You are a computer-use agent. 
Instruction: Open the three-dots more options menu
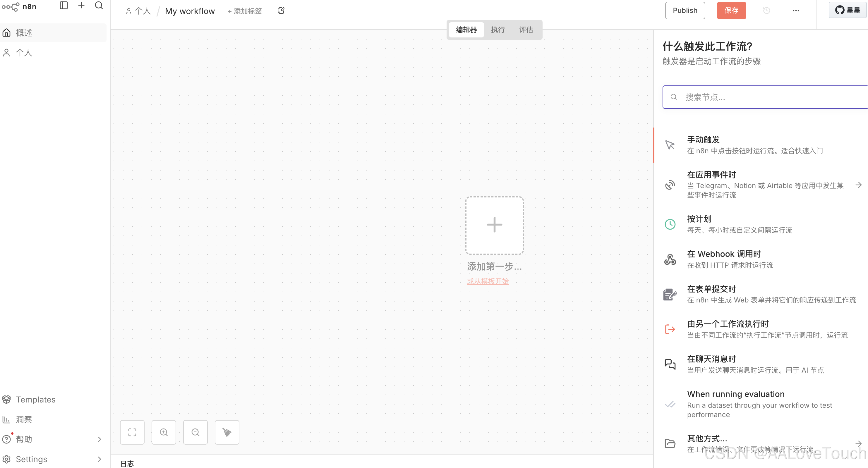(796, 11)
